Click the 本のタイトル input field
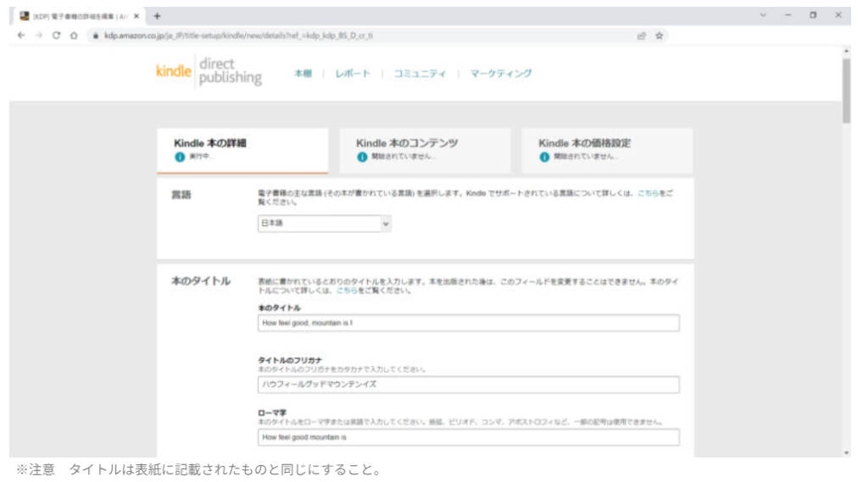Image resolution: width=868 pixels, height=482 pixels. click(x=468, y=324)
